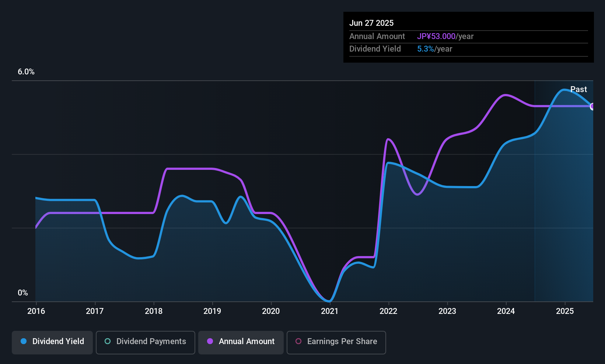Choose the 2023 year on the axis
Viewport: 605px width, 364px height.
pyautogui.click(x=447, y=311)
